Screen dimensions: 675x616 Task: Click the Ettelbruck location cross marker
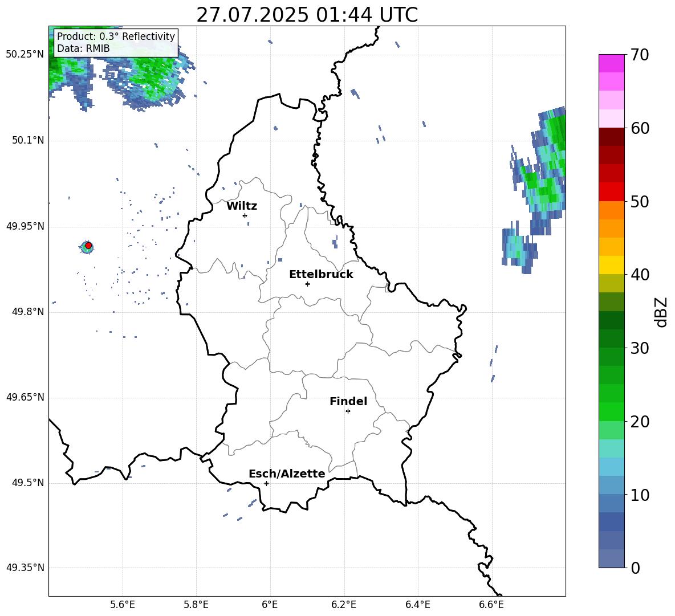pyautogui.click(x=307, y=284)
